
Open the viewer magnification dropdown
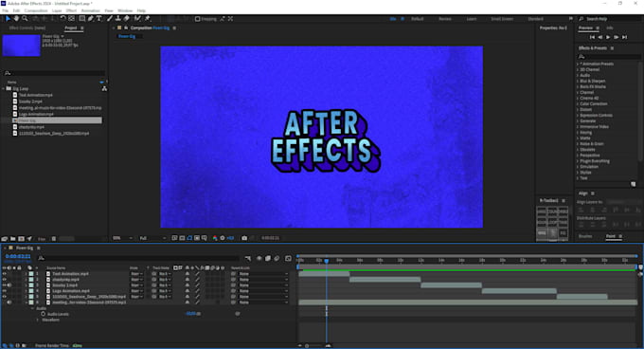[122, 238]
